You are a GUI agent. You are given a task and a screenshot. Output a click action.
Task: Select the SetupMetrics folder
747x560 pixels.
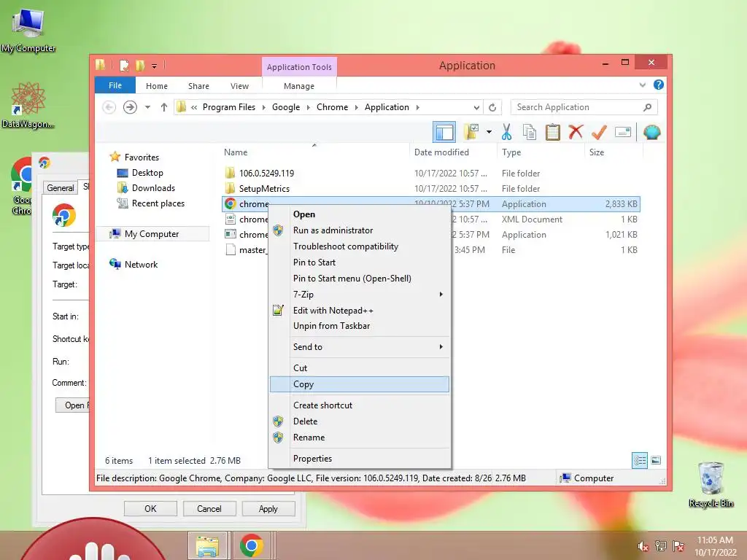264,189
